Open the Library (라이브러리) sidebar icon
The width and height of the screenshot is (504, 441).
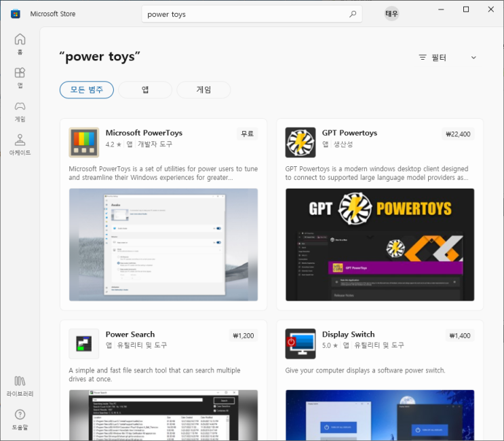pos(20,386)
